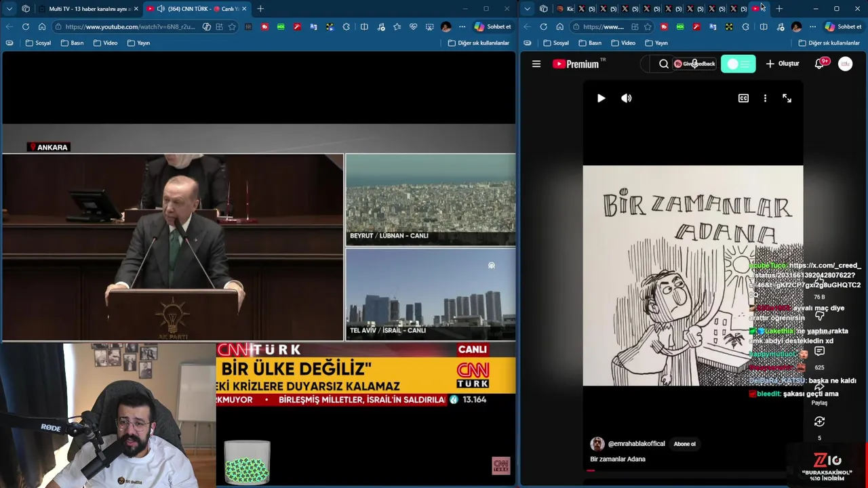Open the @emrahablakoffical channel link
The image size is (868, 488).
coord(636,444)
